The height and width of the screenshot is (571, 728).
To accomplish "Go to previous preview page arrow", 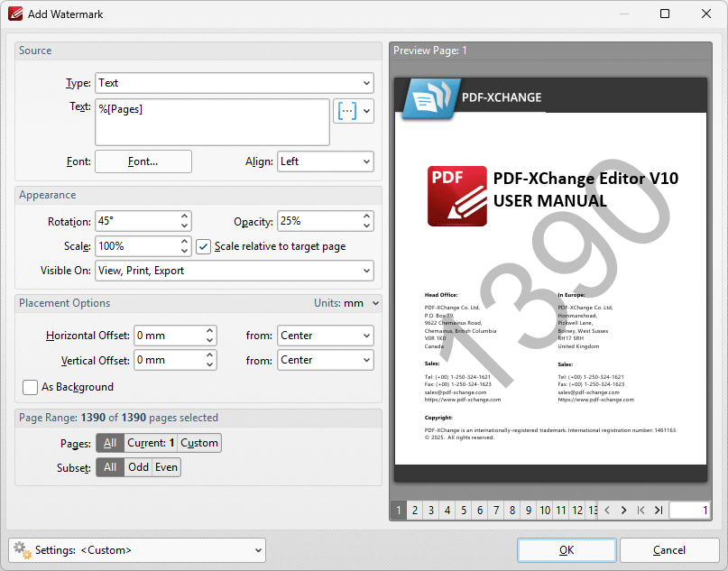I will (x=607, y=511).
